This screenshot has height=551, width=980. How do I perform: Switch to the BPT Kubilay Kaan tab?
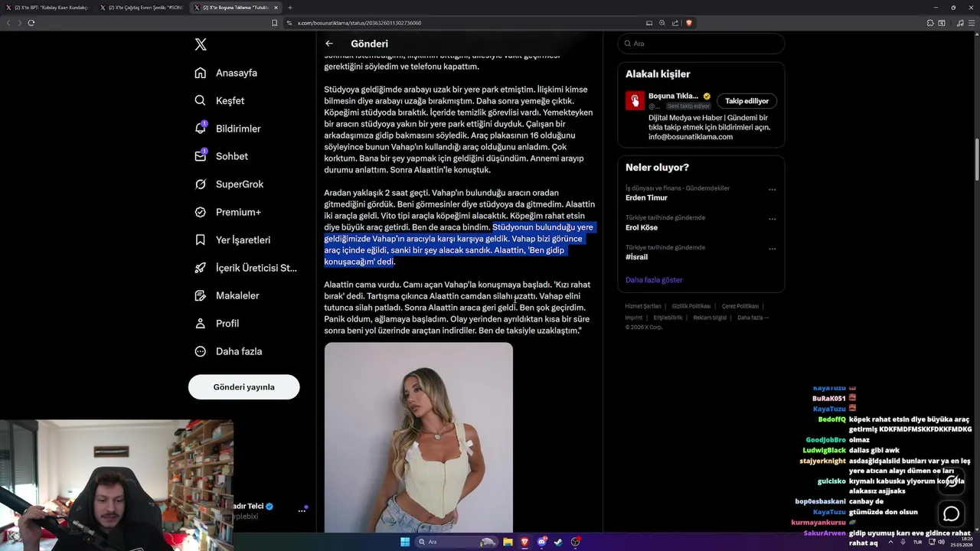[x=47, y=8]
